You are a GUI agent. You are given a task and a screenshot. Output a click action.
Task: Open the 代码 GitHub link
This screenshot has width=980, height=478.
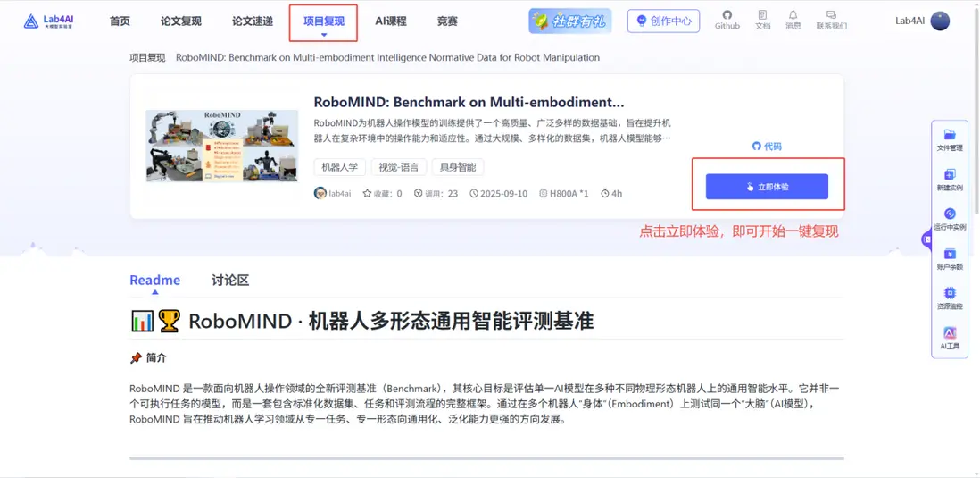[x=767, y=147]
